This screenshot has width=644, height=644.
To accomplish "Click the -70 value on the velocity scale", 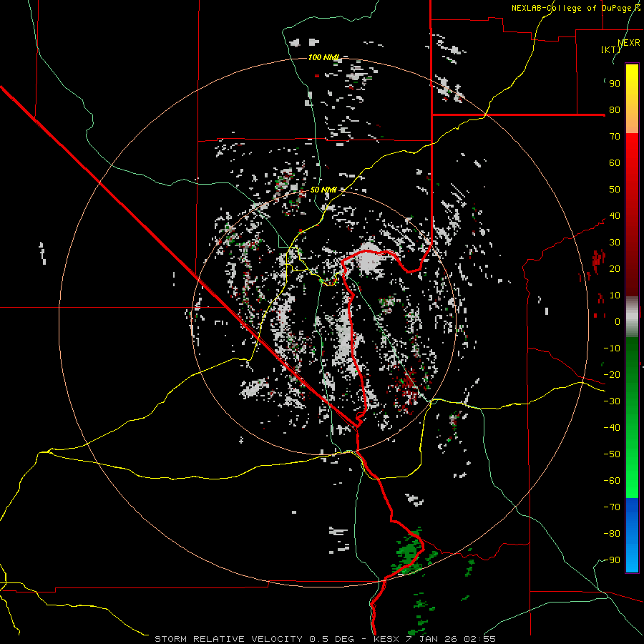I will tap(612, 507).
